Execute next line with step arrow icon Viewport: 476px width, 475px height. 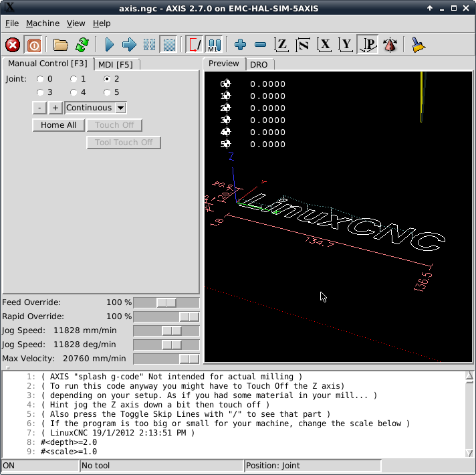click(129, 45)
